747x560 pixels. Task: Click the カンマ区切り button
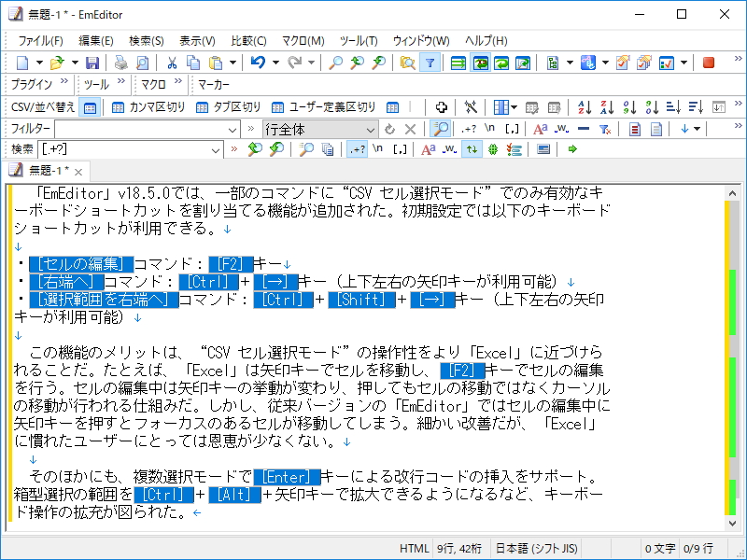[x=148, y=107]
